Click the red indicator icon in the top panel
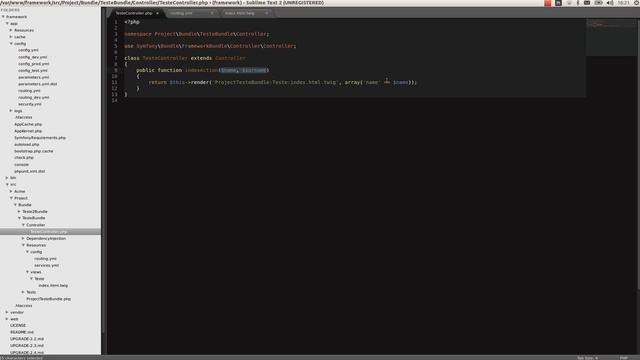This screenshot has width=640, height=360. coord(548,3)
